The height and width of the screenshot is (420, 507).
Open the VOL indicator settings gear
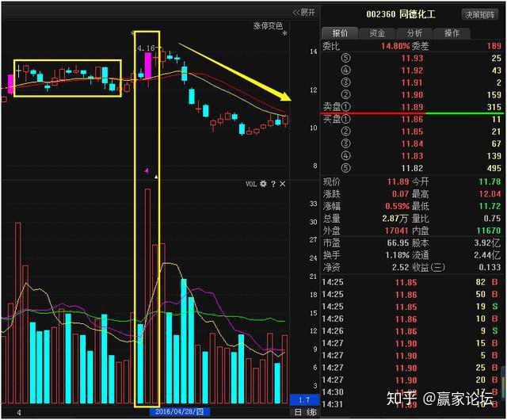pos(263,184)
